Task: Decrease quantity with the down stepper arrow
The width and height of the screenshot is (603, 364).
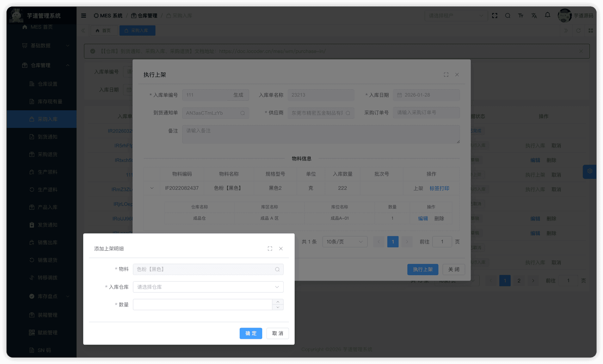Action: click(278, 307)
